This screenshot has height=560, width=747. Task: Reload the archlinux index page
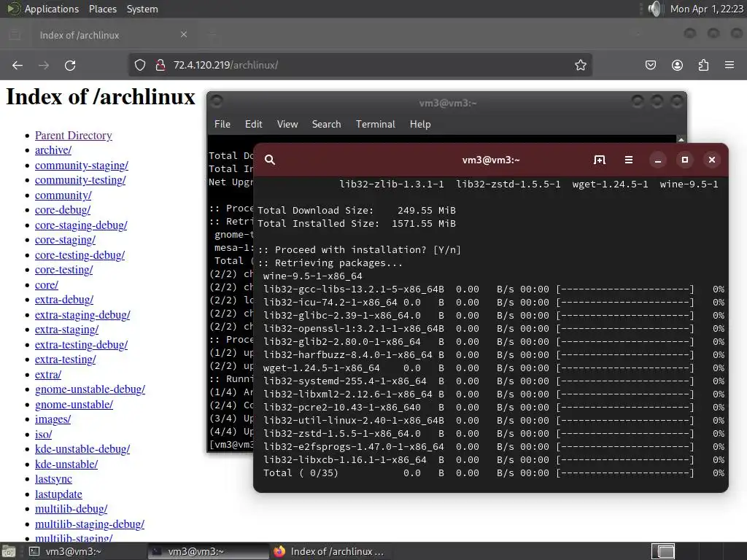tap(70, 65)
